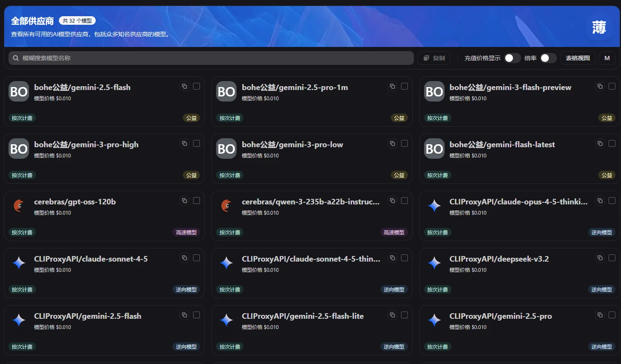Click the 薄 icon in banner

[599, 27]
